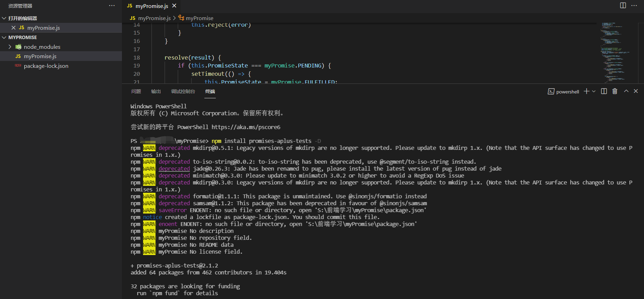Click 'promises-aplus-tests@2.1.2' text in terminal
The height and width of the screenshot is (299, 644).
point(177,265)
